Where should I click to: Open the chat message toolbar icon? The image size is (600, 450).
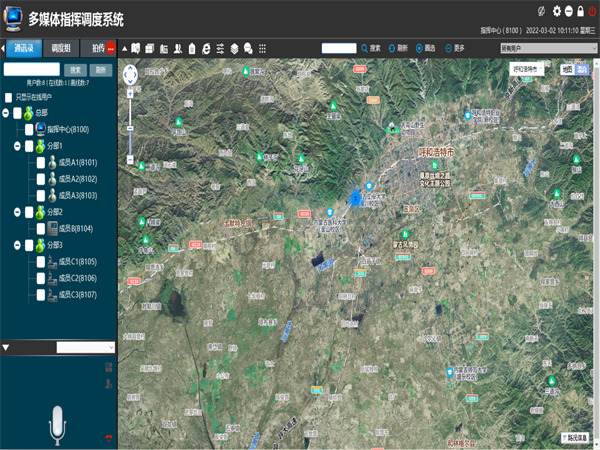tap(248, 48)
